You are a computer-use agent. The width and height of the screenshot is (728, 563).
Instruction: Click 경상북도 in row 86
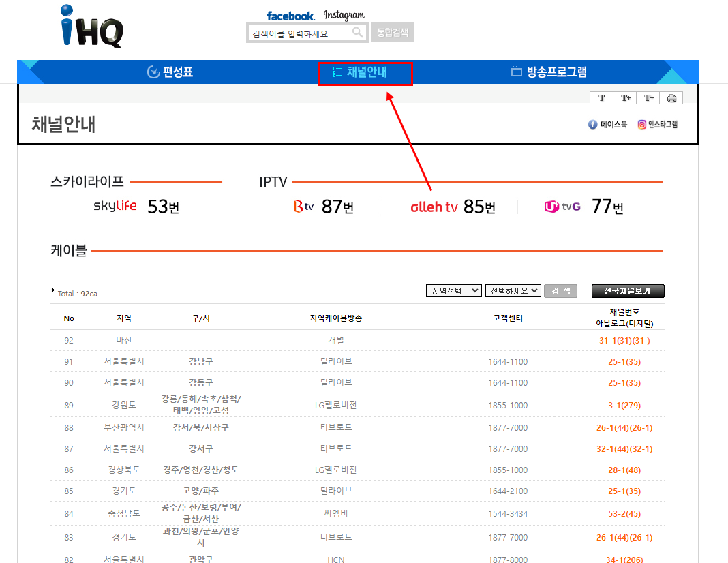tap(124, 470)
